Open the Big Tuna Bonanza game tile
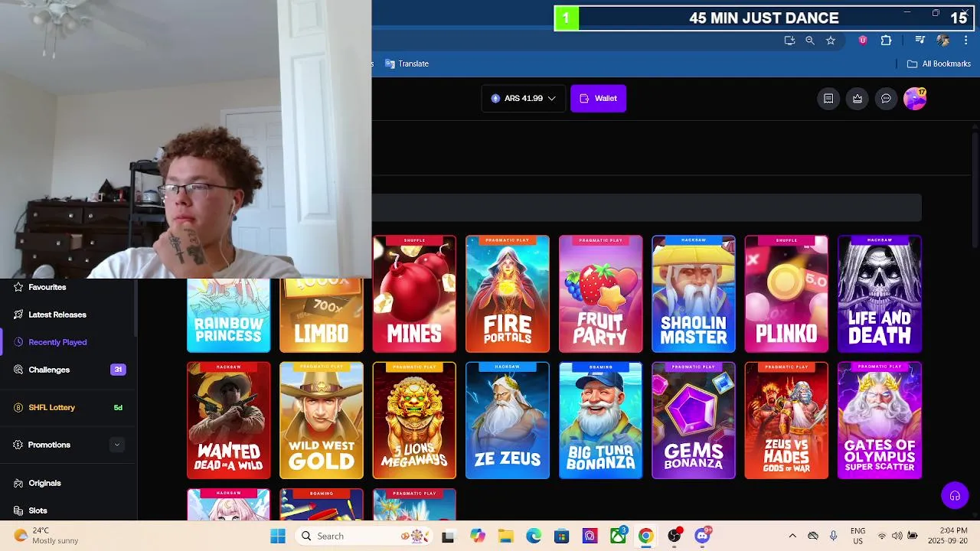Screen dimensions: 980x551 (x=600, y=420)
